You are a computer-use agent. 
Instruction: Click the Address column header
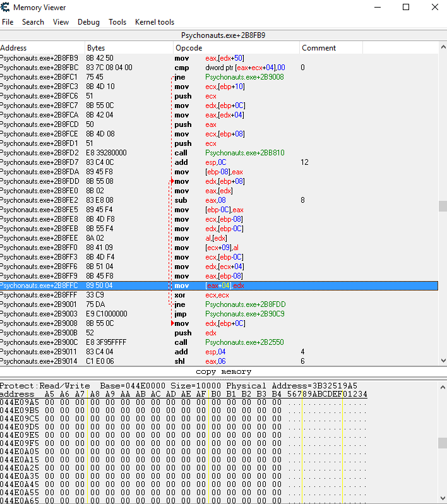click(x=14, y=48)
